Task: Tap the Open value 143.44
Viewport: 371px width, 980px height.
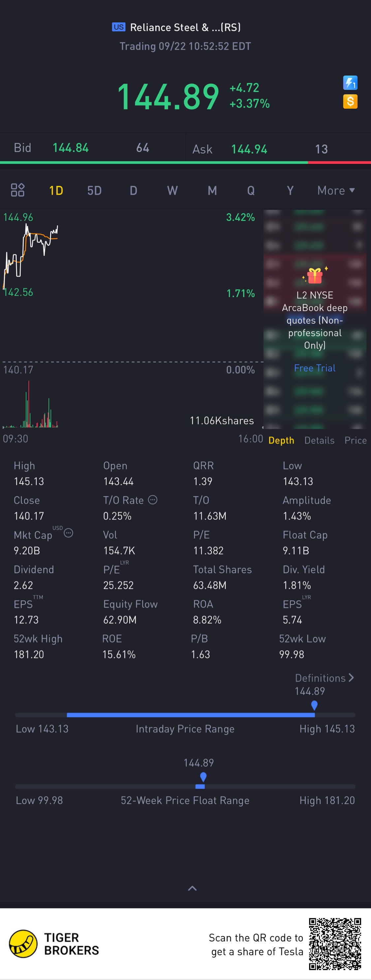Action: [x=118, y=481]
